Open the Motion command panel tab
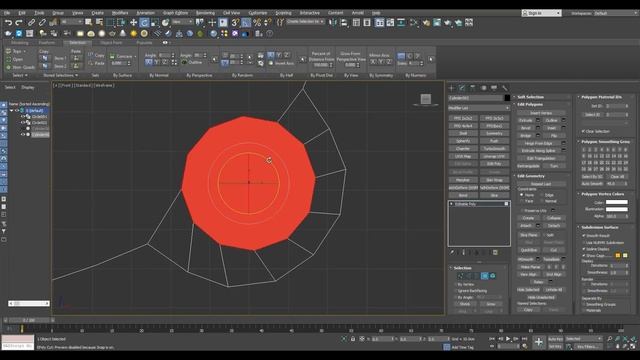The width and height of the screenshot is (640, 360). click(483, 88)
